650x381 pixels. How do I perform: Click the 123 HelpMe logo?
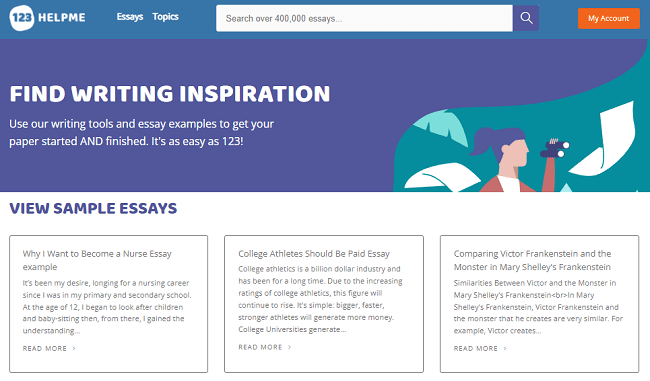(x=47, y=18)
